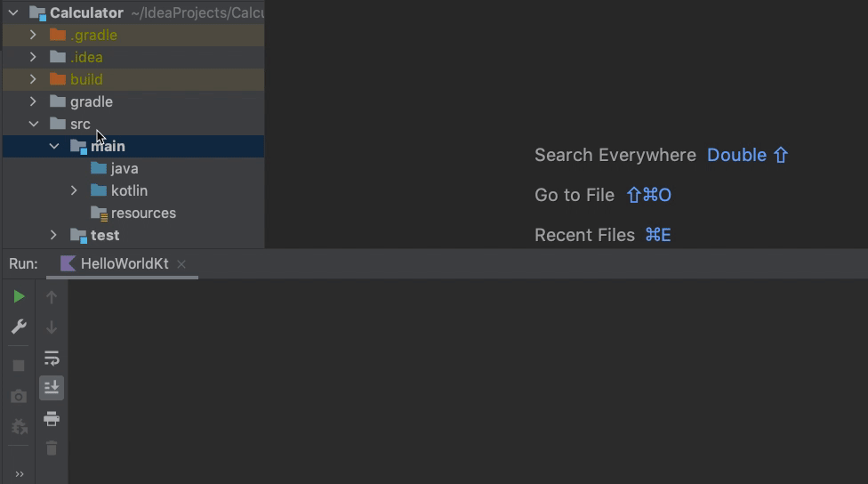Click the green Run button
The height and width of the screenshot is (484, 868).
click(19, 296)
